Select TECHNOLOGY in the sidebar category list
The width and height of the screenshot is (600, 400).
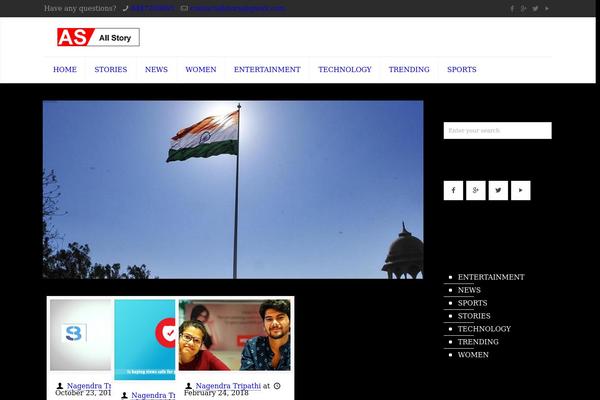[484, 329]
